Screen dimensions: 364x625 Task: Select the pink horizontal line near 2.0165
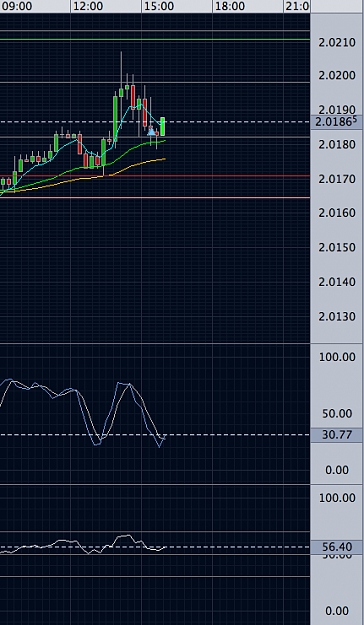155,197
